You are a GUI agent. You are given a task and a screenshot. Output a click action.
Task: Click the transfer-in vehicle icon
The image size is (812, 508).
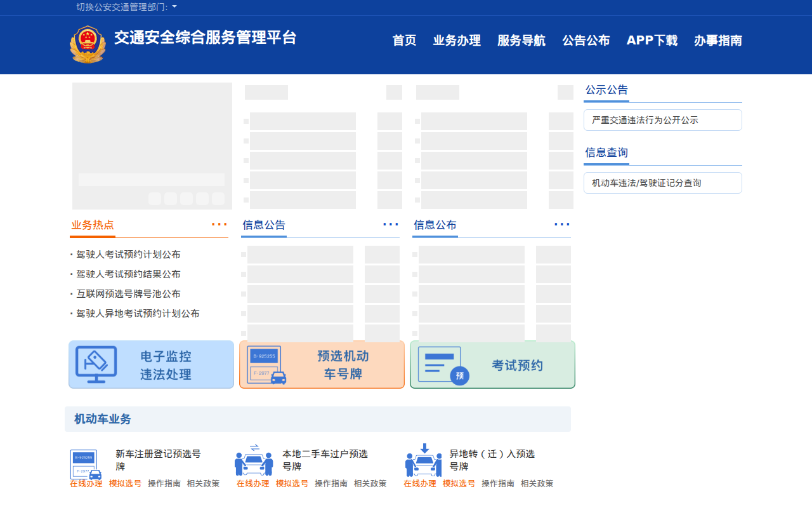423,461
